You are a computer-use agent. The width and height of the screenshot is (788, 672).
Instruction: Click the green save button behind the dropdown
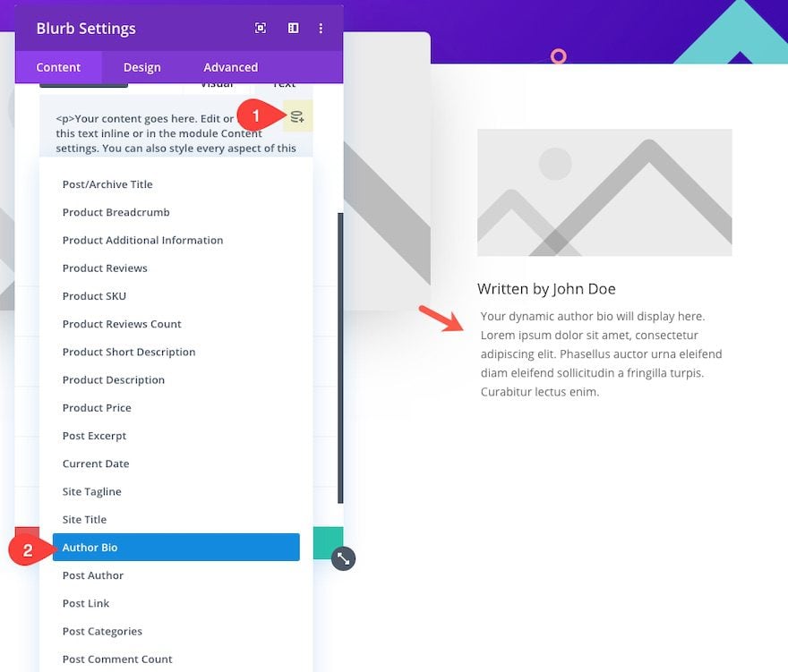pyautogui.click(x=328, y=543)
